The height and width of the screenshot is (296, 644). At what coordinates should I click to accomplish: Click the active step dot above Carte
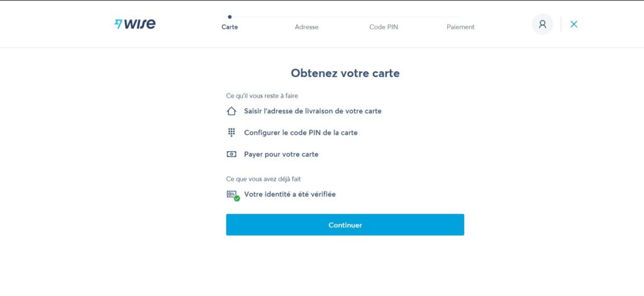click(x=230, y=17)
